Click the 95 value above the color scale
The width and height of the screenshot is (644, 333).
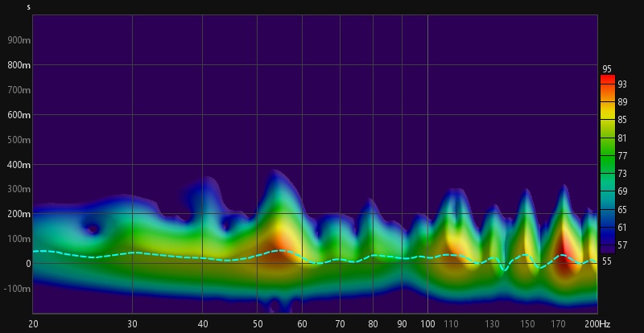click(x=607, y=69)
